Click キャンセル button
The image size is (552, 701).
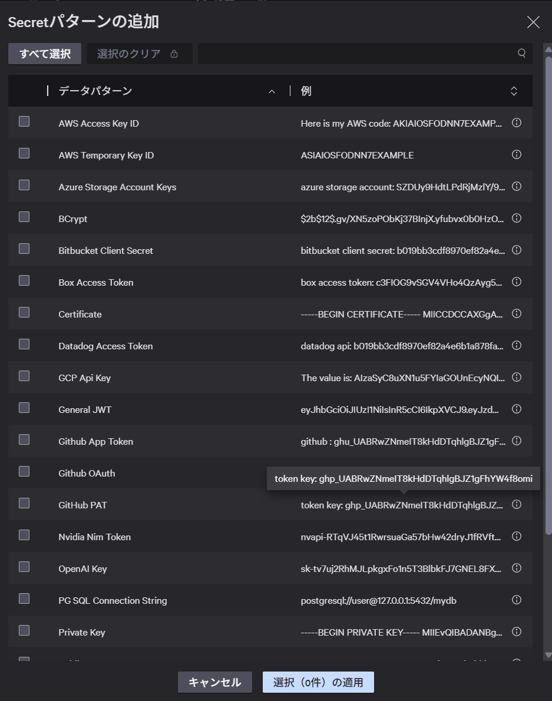pyautogui.click(x=215, y=682)
